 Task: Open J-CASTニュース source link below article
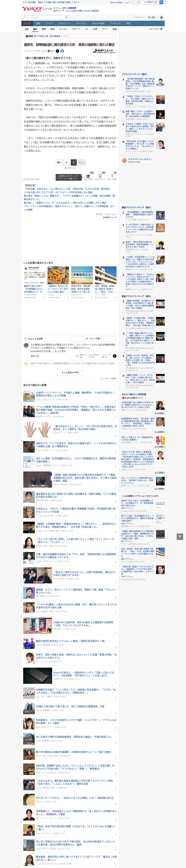pos(109,217)
